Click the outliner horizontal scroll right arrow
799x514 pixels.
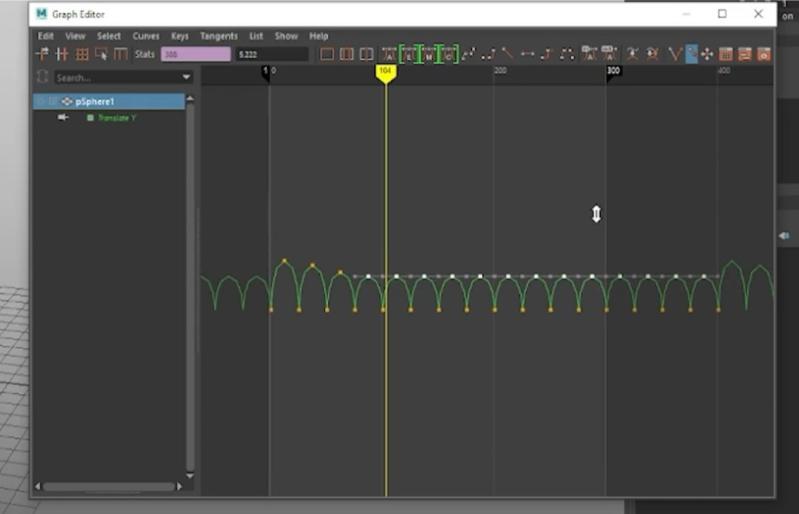(x=179, y=486)
